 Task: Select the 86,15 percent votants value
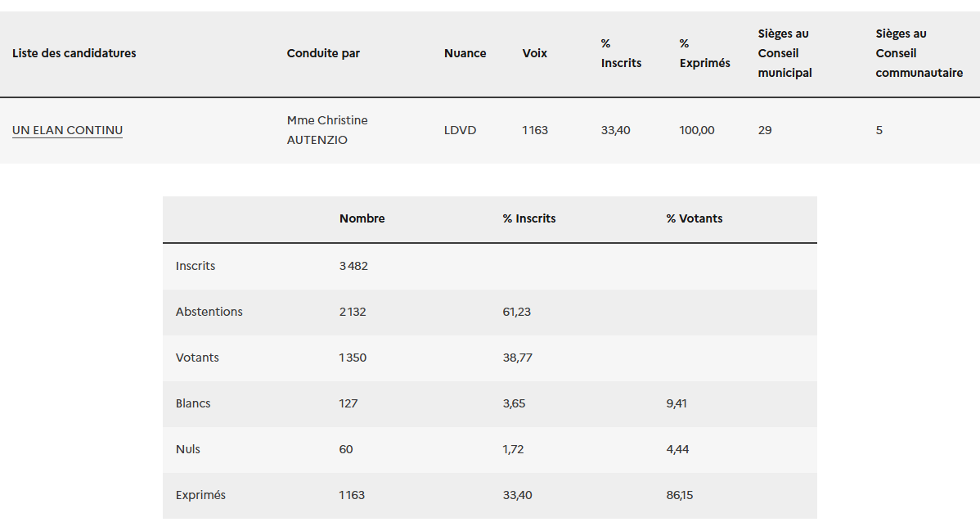pyautogui.click(x=680, y=495)
